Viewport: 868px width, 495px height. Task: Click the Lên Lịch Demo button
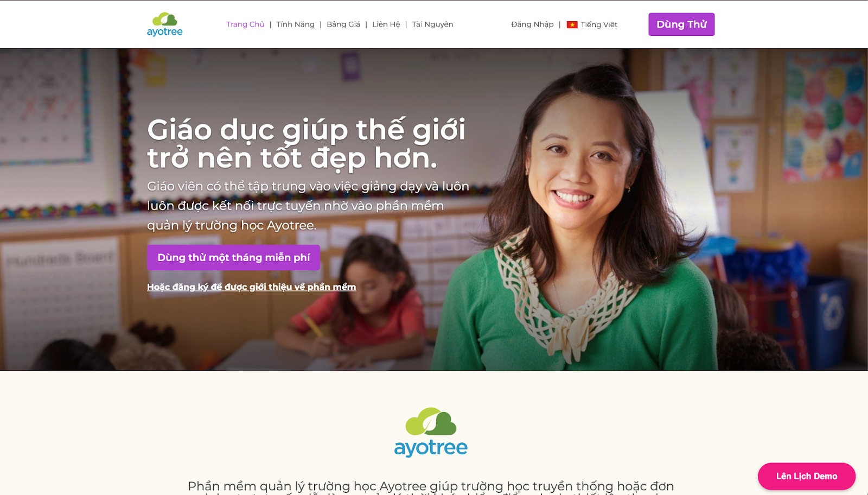tap(807, 476)
